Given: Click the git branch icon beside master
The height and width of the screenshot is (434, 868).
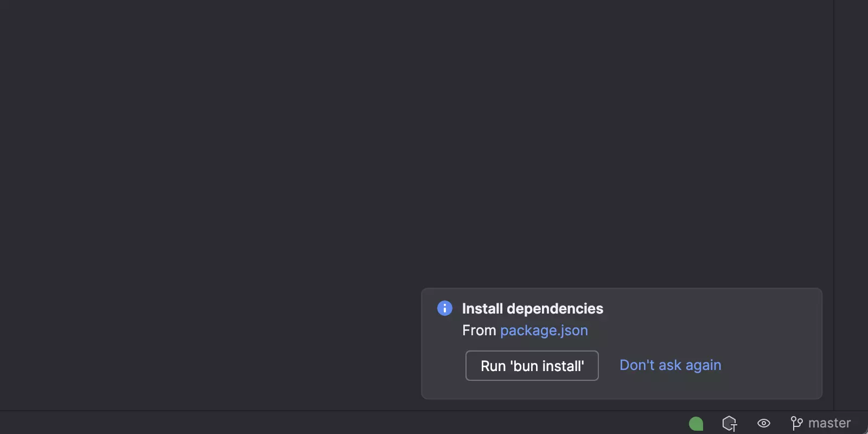Looking at the screenshot, I should click(796, 423).
